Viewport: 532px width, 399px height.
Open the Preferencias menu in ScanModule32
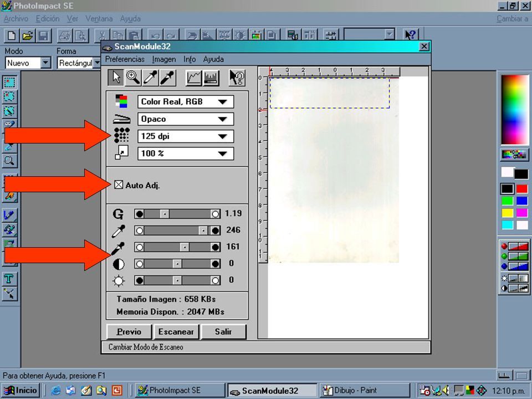125,59
